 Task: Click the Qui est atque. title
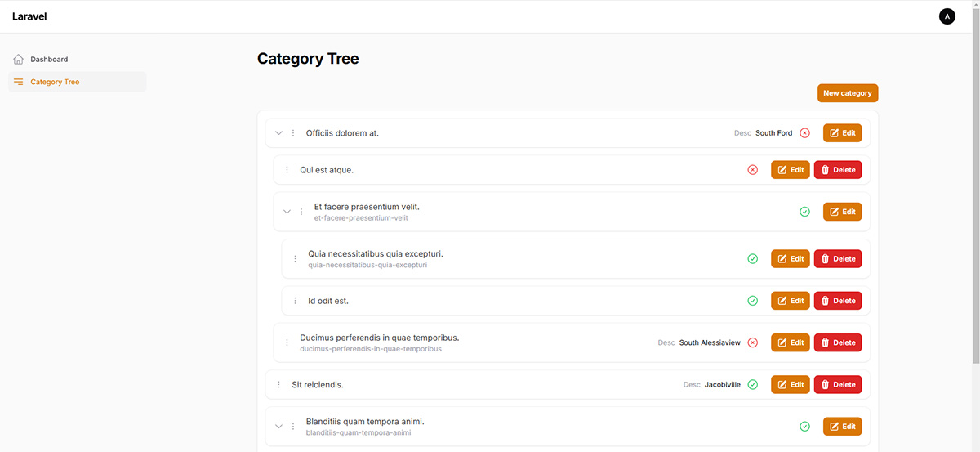click(327, 170)
